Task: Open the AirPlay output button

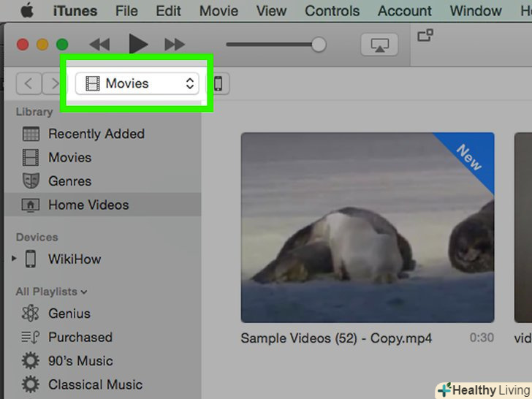Action: point(379,45)
